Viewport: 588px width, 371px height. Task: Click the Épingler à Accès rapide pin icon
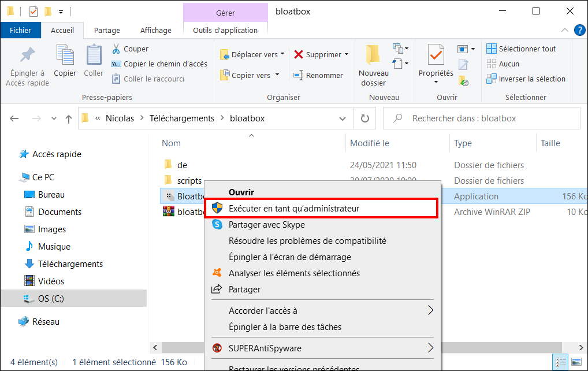pos(27,55)
